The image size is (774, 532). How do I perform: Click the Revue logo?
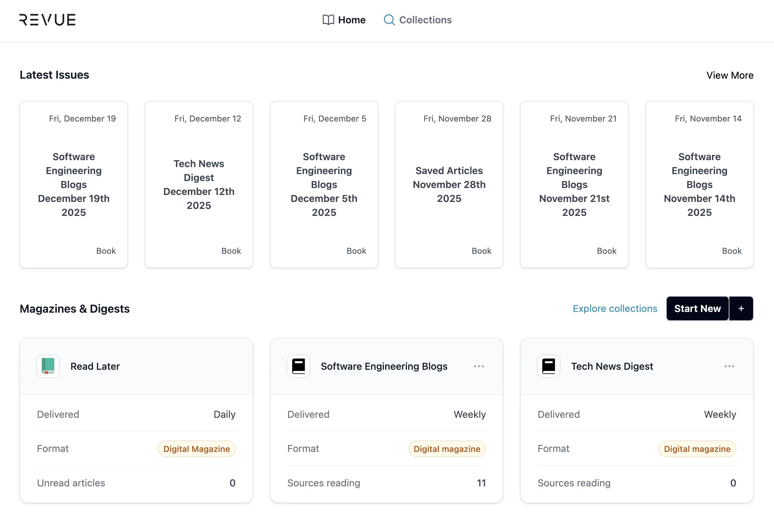pyautogui.click(x=47, y=20)
